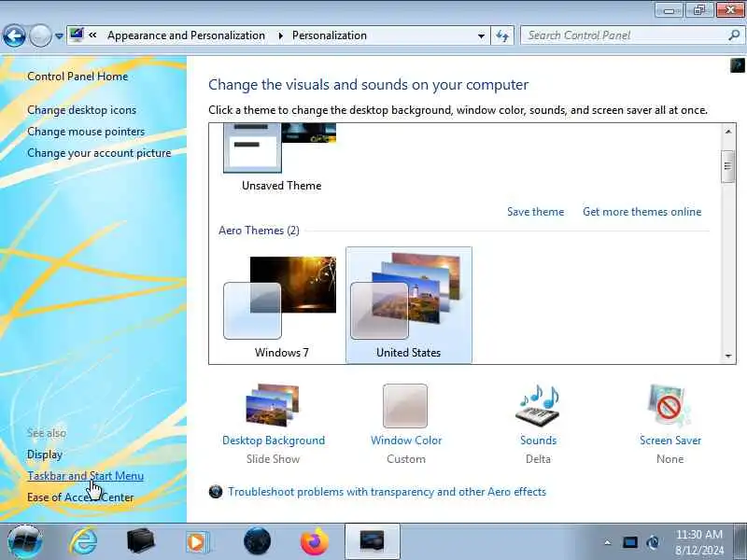This screenshot has height=560, width=747.
Task: Click the active Personalization taskbar button
Action: pyautogui.click(x=372, y=541)
